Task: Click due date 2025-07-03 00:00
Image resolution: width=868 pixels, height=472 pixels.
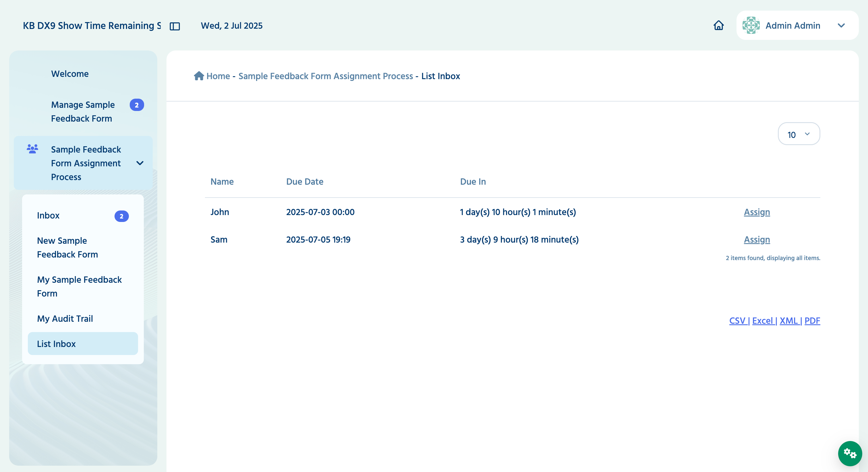Action: pos(320,212)
